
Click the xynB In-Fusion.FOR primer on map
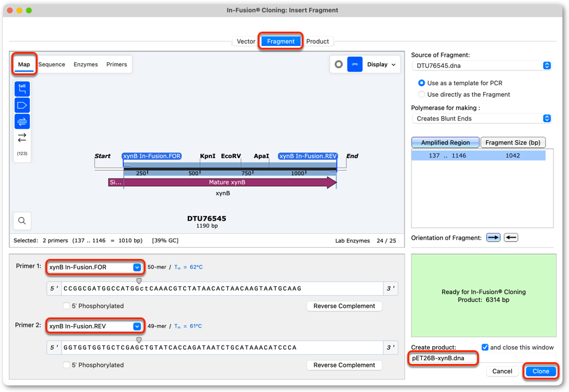point(151,156)
